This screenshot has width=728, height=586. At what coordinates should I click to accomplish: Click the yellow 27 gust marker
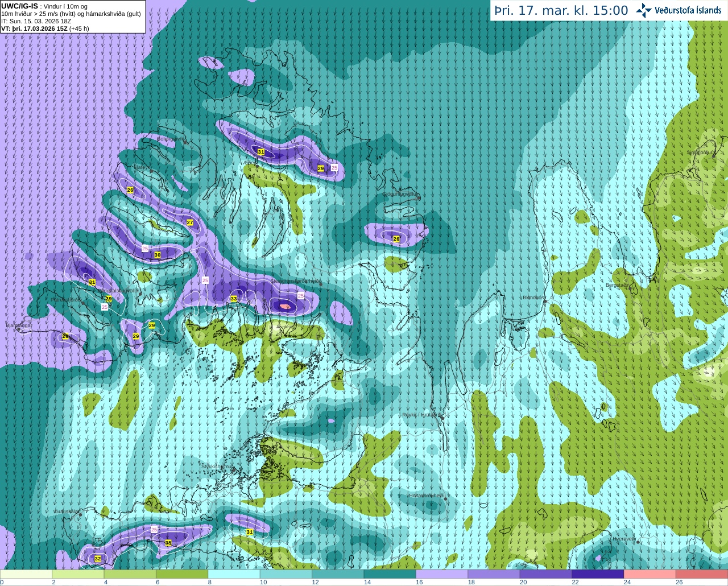pyautogui.click(x=190, y=222)
